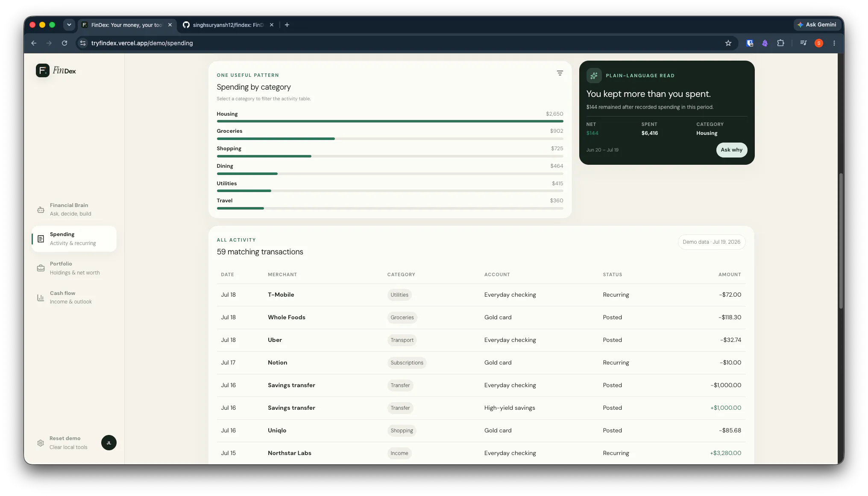The image size is (868, 496).
Task: Click the Groceries pill in Whole Foods row
Action: [x=402, y=318]
